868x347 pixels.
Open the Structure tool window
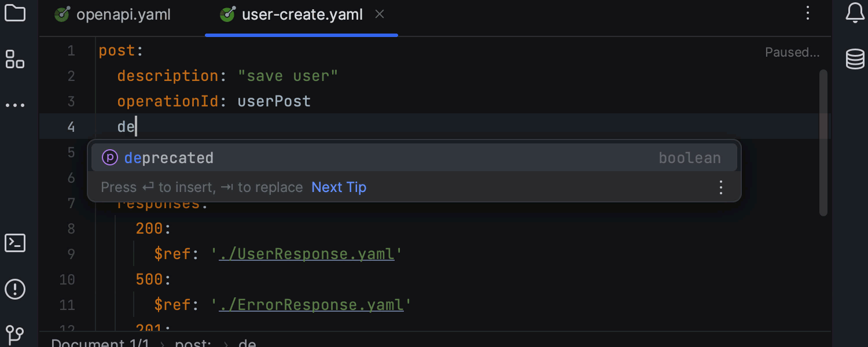point(14,60)
